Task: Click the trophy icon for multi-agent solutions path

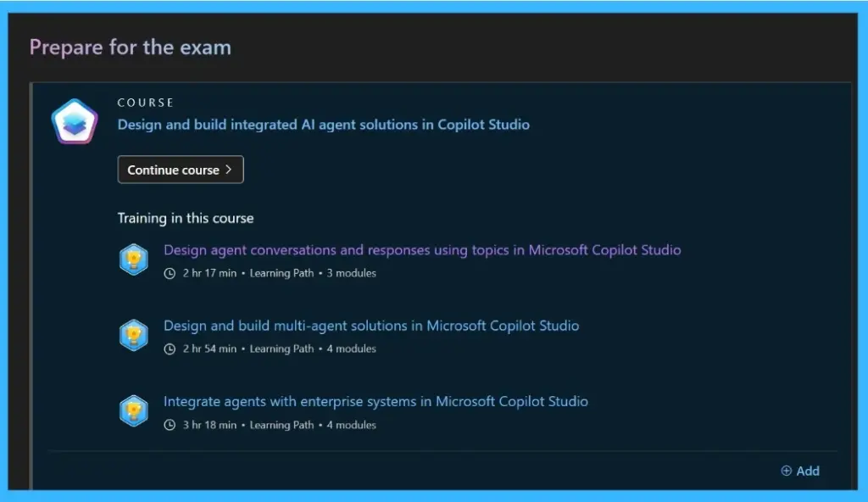Action: [x=134, y=334]
